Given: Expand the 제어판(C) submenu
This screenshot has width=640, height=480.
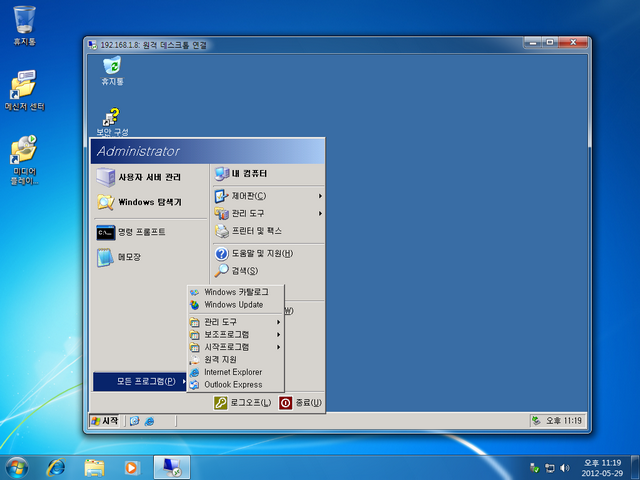Looking at the screenshot, I should 269,196.
